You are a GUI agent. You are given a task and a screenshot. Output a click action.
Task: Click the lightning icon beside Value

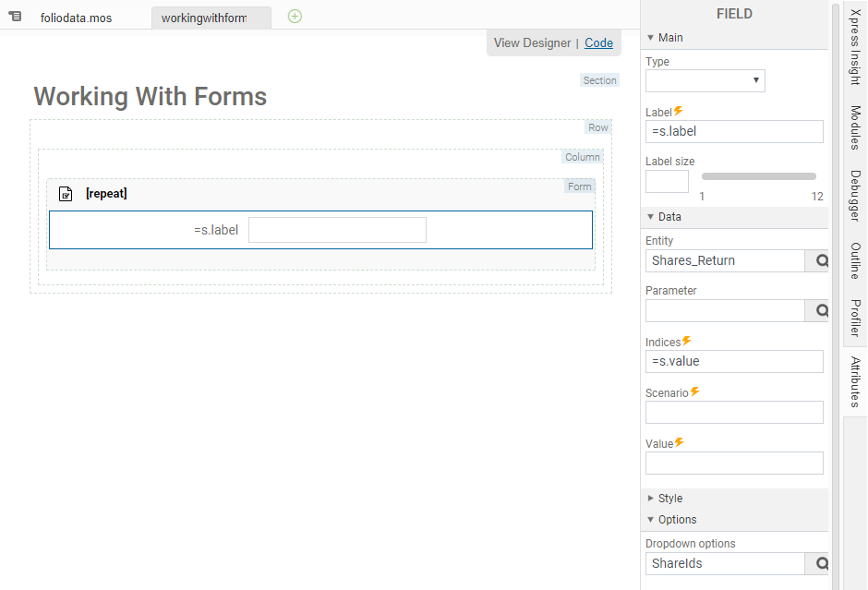(x=680, y=443)
